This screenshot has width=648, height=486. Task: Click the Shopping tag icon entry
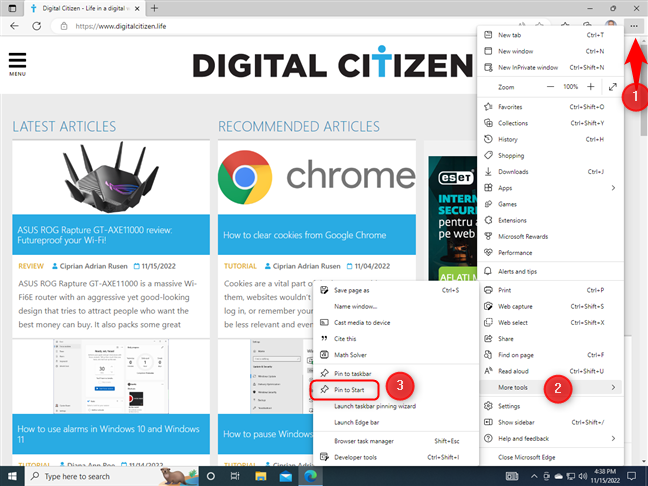coord(550,155)
